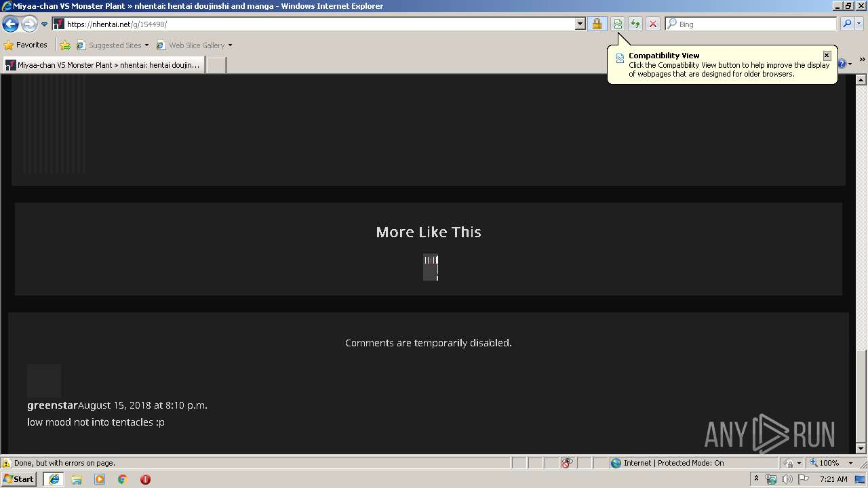Launch Windows Media Player from taskbar
The image size is (868, 488).
pos(100,479)
